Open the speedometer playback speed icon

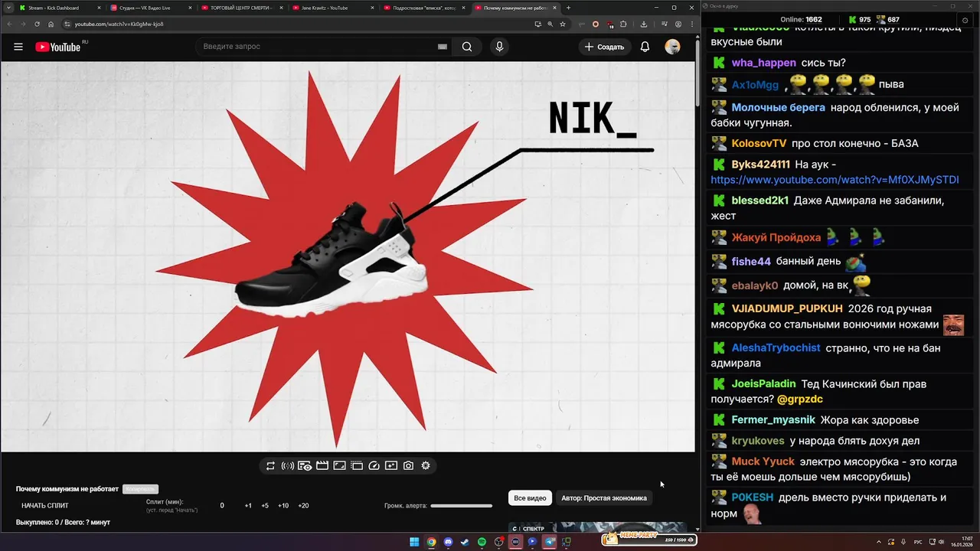374,465
